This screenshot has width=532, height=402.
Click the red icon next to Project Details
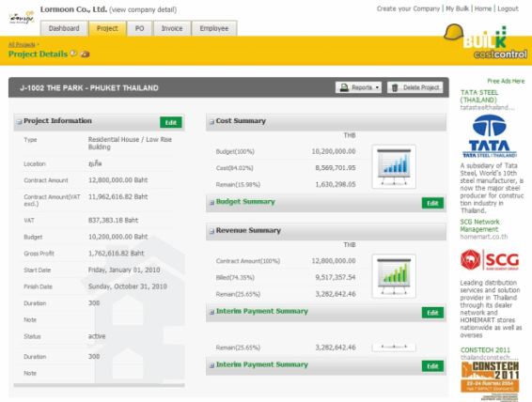(x=85, y=54)
